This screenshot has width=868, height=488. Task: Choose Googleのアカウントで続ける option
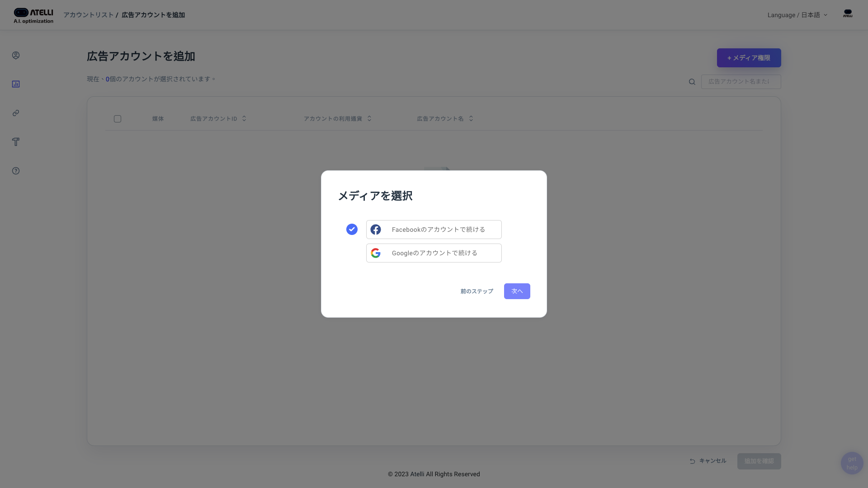434,253
